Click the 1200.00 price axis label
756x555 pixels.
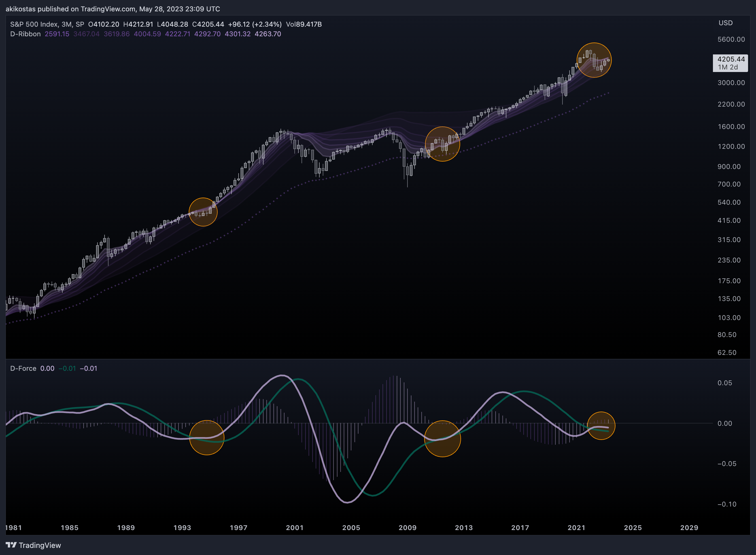pyautogui.click(x=731, y=147)
